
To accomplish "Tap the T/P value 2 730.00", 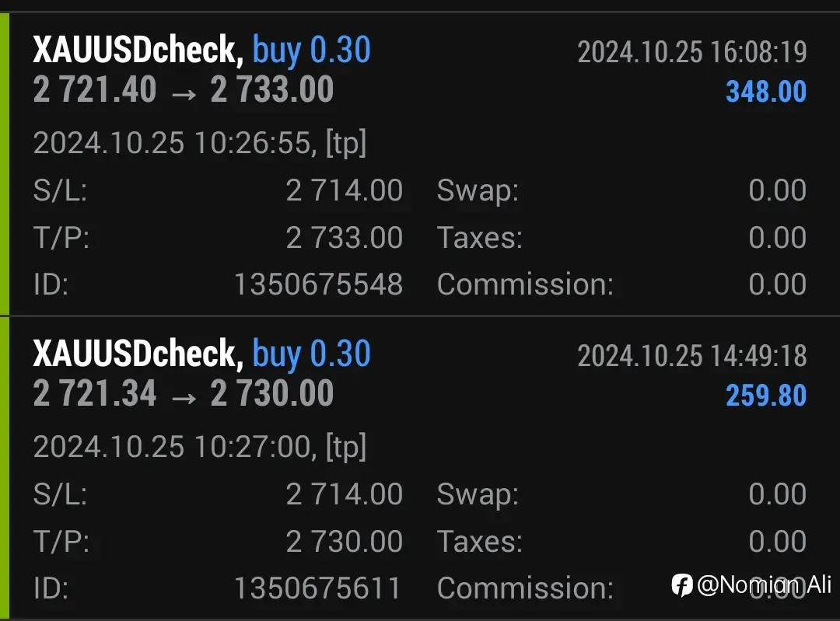I will click(345, 542).
